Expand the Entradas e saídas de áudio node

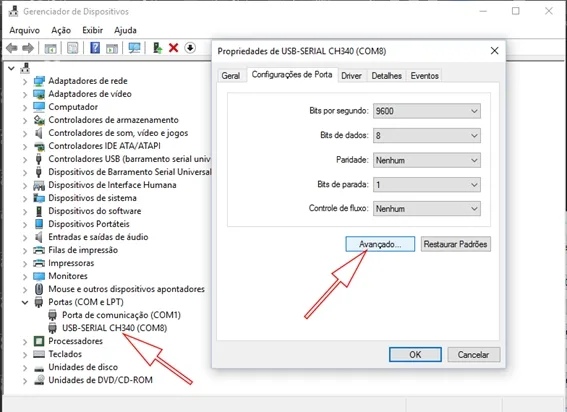(x=25, y=238)
